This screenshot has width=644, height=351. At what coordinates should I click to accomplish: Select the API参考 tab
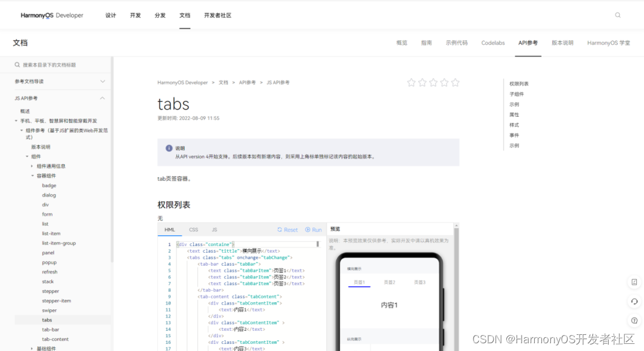point(528,43)
